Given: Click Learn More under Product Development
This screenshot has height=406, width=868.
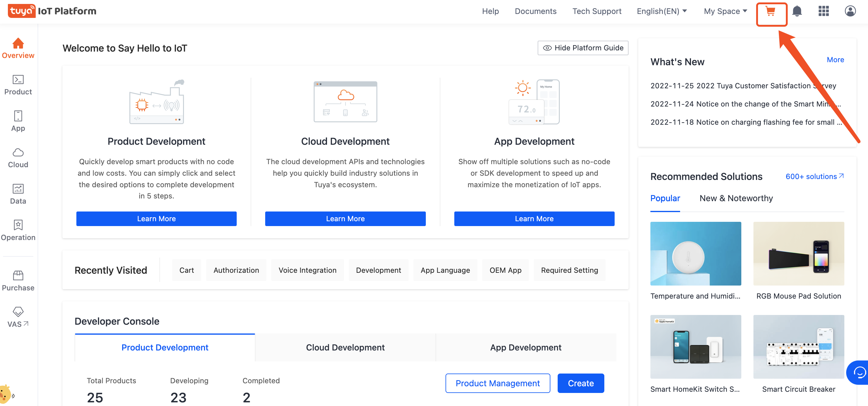Looking at the screenshot, I should coord(156,219).
